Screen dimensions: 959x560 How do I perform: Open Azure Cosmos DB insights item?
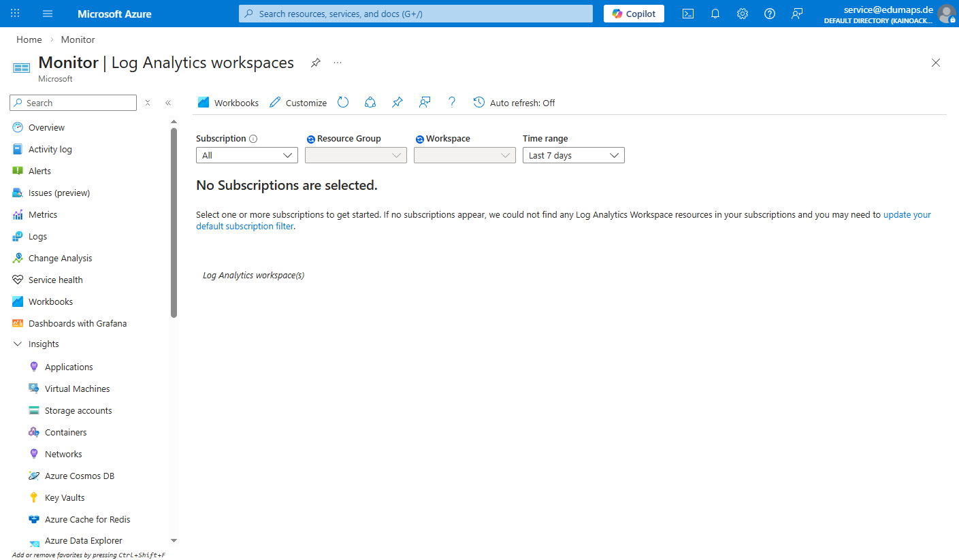80,476
